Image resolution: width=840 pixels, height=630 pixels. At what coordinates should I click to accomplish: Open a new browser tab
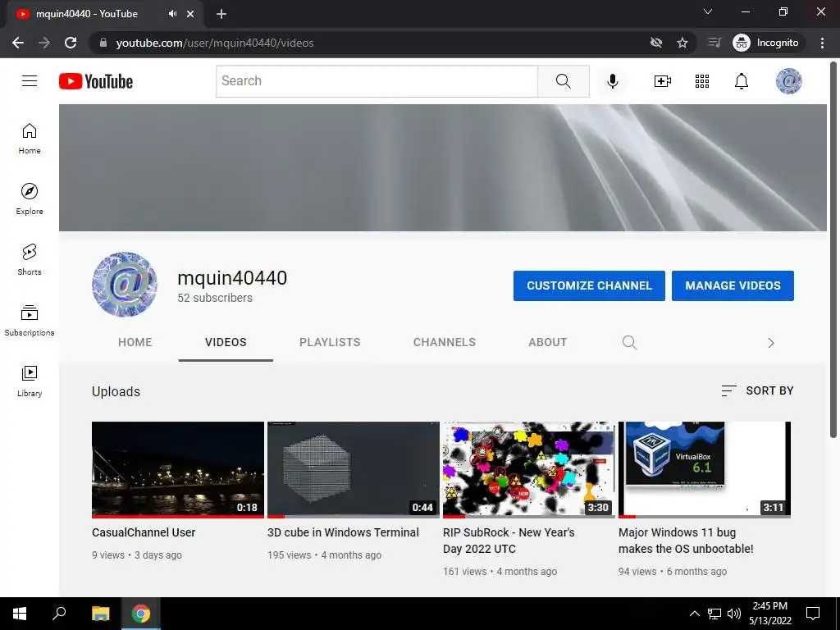221,14
